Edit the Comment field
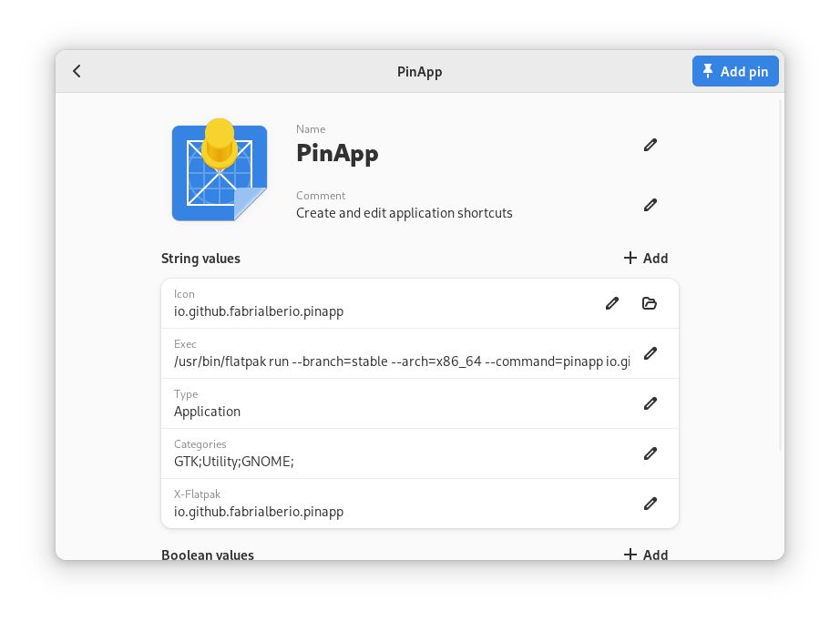 pyautogui.click(x=650, y=205)
